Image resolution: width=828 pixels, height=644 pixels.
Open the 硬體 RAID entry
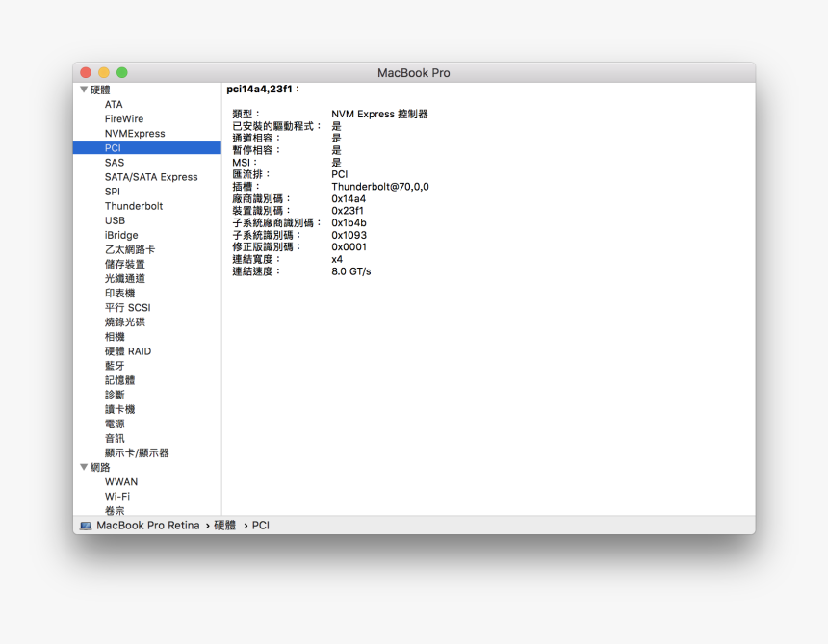pos(128,351)
